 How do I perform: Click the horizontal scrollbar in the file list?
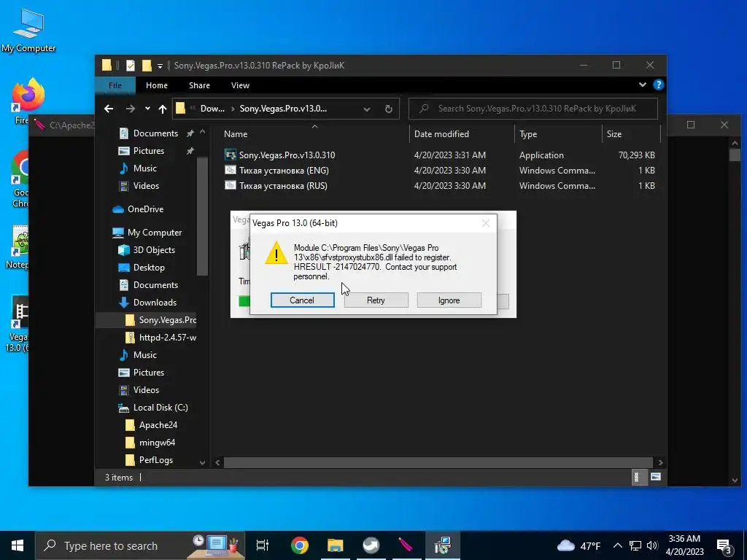coord(438,462)
